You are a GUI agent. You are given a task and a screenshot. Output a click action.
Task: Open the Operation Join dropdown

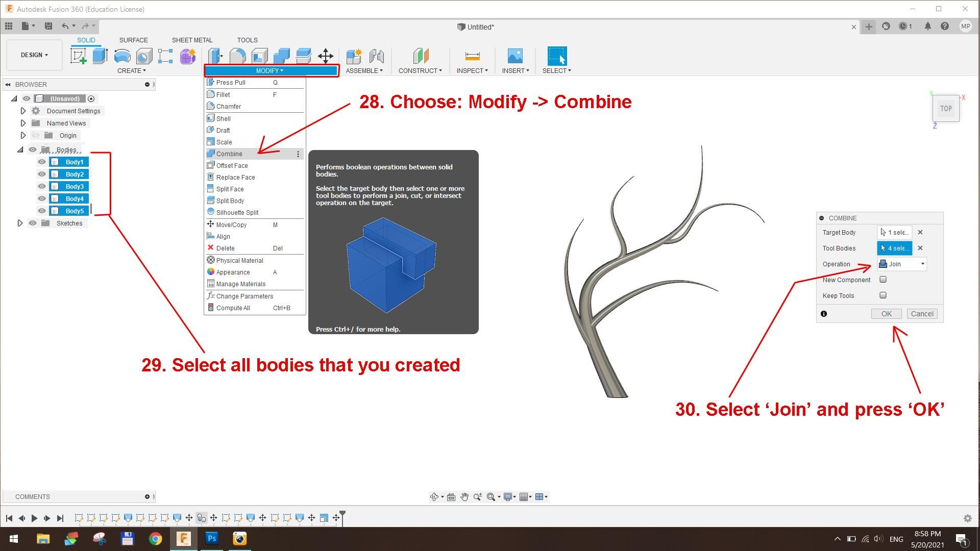click(902, 264)
